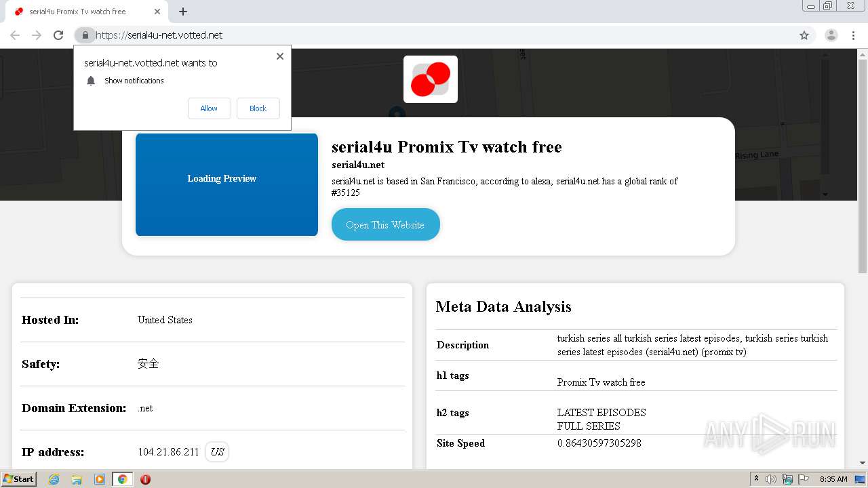Viewport: 868px width, 488px height.
Task: Click the Loading Preview thumbnail
Action: pos(226,184)
